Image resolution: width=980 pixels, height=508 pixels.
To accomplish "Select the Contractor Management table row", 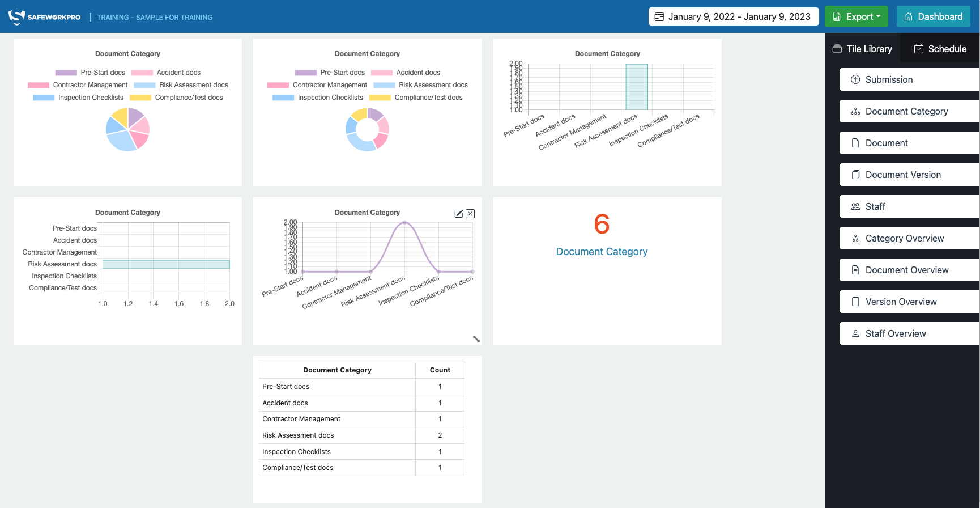I will point(362,419).
